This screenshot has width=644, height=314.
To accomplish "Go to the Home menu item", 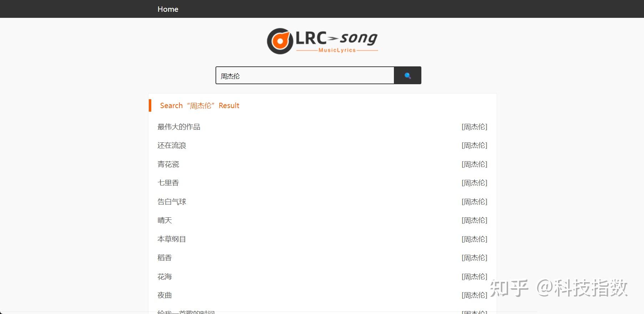I will [168, 9].
